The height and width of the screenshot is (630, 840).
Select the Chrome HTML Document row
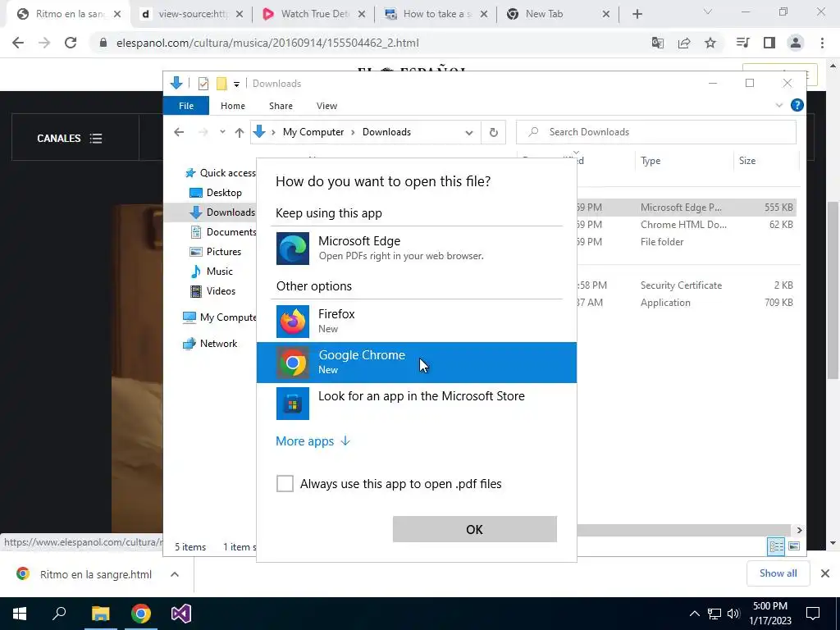tap(687, 225)
